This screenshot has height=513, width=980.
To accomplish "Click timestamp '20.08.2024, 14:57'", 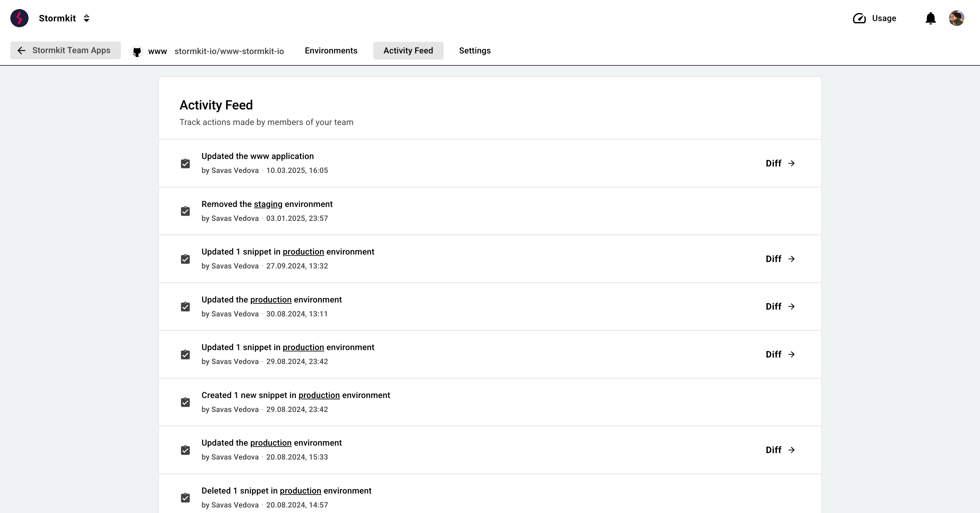I will pyautogui.click(x=297, y=505).
